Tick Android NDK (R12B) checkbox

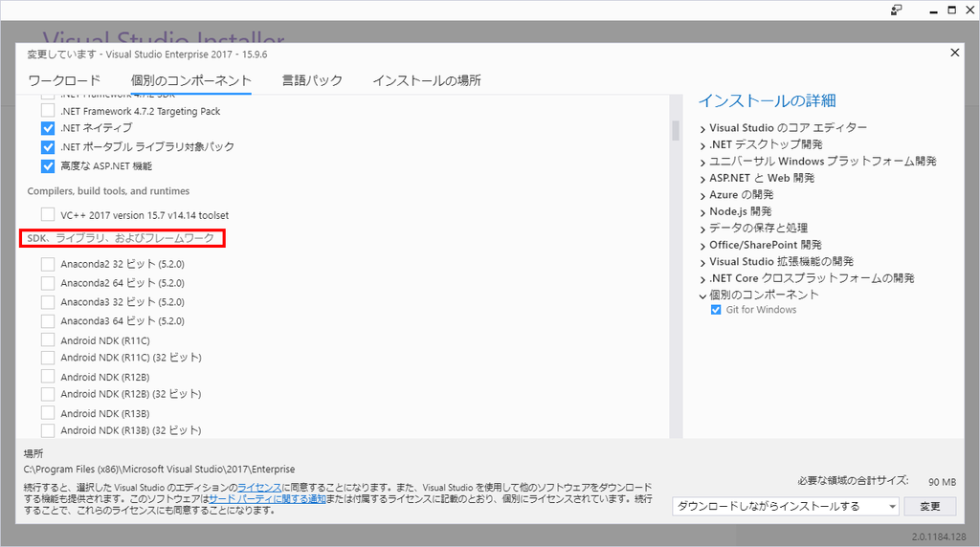[48, 377]
